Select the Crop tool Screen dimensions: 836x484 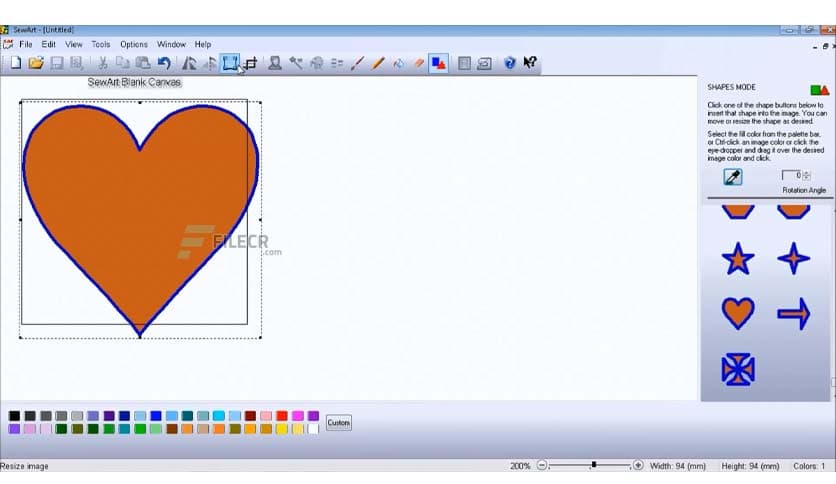(x=251, y=63)
